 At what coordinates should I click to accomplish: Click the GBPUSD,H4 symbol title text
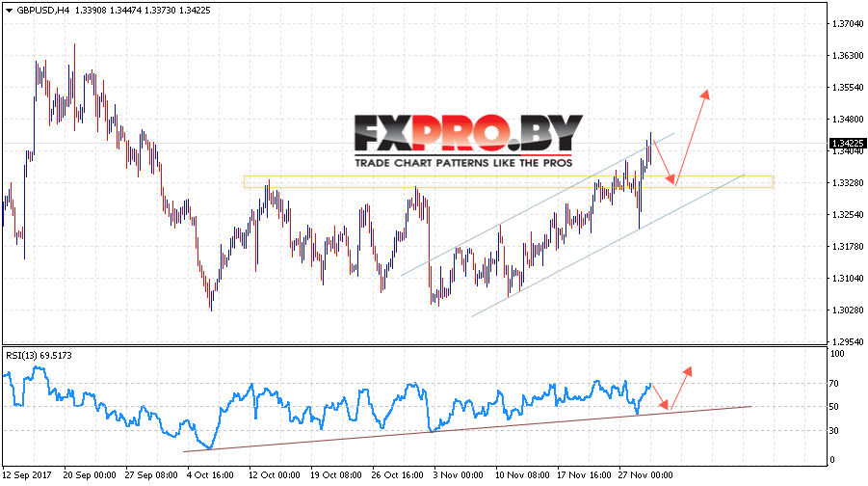[42, 10]
